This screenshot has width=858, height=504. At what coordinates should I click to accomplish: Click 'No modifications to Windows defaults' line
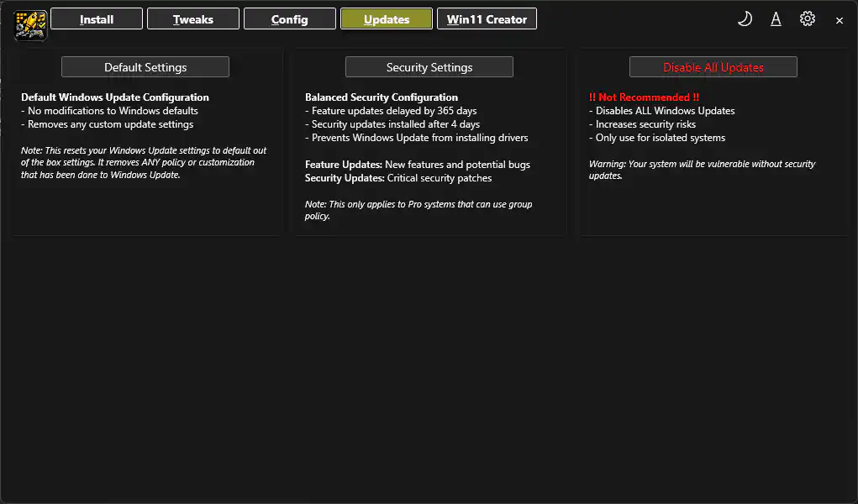(109, 111)
